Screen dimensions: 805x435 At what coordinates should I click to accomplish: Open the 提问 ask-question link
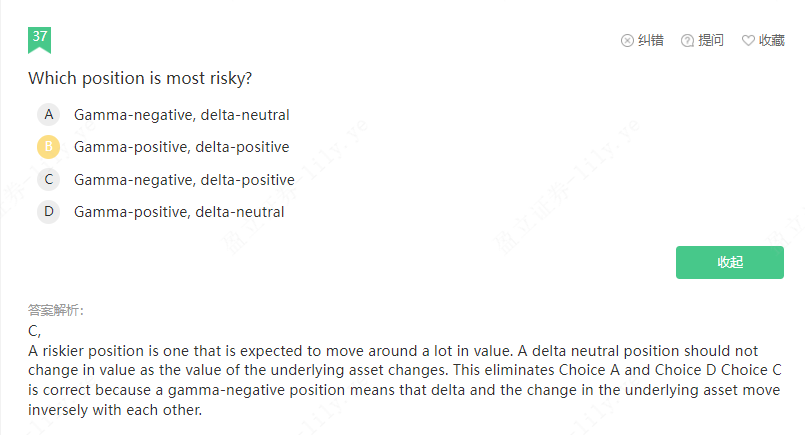711,41
